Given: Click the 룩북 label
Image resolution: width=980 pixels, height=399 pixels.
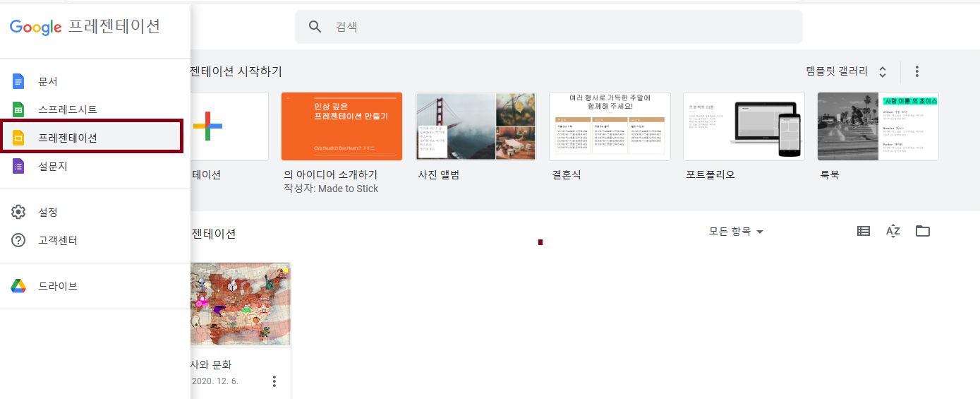Looking at the screenshot, I should coord(830,174).
